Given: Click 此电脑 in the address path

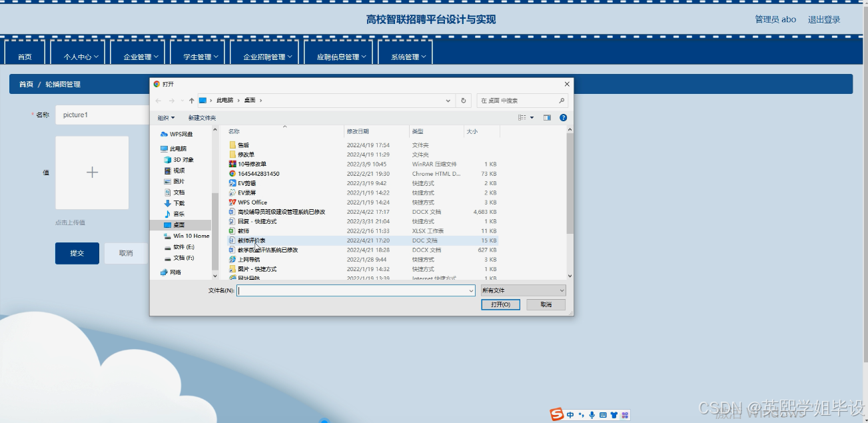Looking at the screenshot, I should click(x=224, y=101).
